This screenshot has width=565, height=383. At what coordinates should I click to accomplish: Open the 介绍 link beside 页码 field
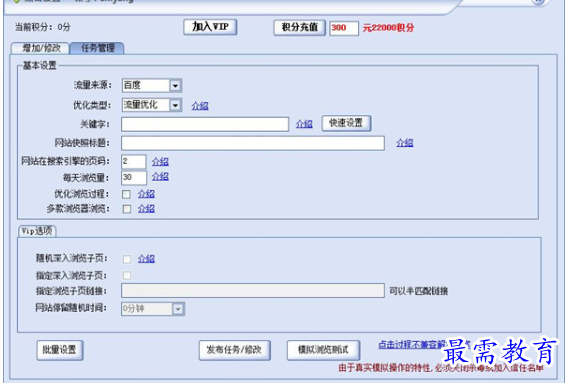click(160, 161)
